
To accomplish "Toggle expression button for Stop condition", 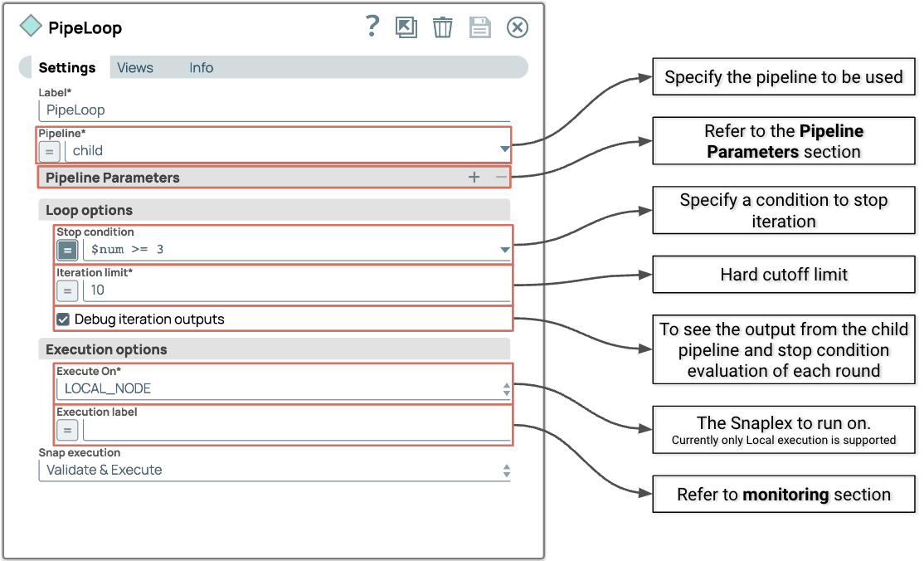I will pos(67,249).
